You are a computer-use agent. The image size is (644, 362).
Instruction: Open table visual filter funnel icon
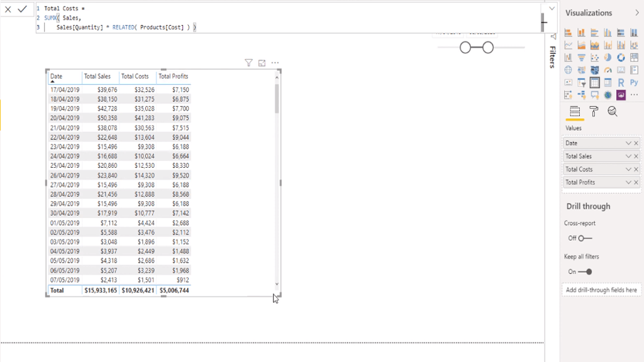click(x=248, y=63)
